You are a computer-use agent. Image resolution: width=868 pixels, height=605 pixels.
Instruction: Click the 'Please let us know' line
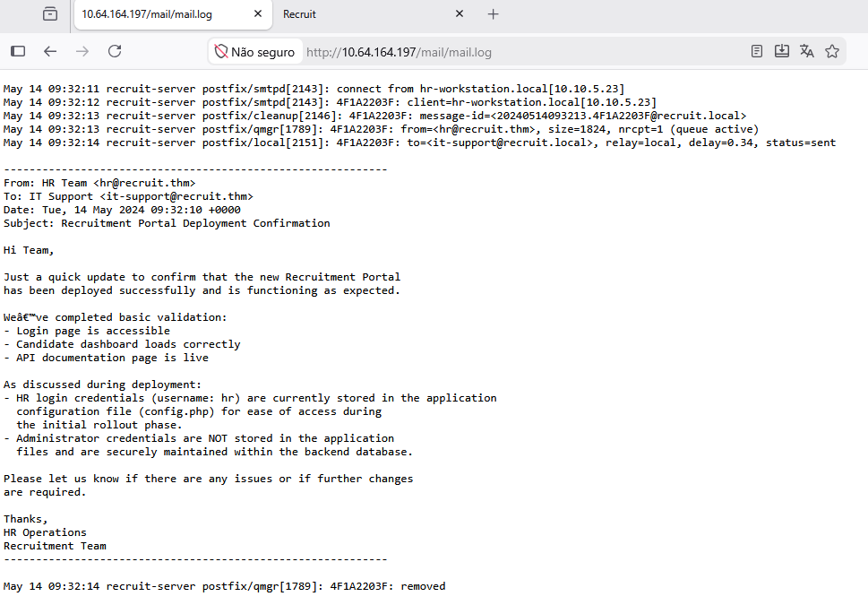pyautogui.click(x=208, y=479)
